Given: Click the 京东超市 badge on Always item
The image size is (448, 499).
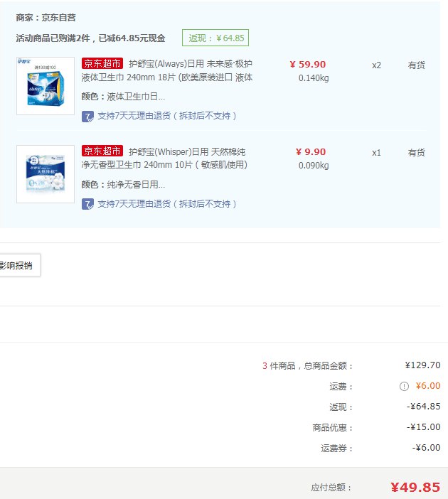Looking at the screenshot, I should tap(102, 63).
